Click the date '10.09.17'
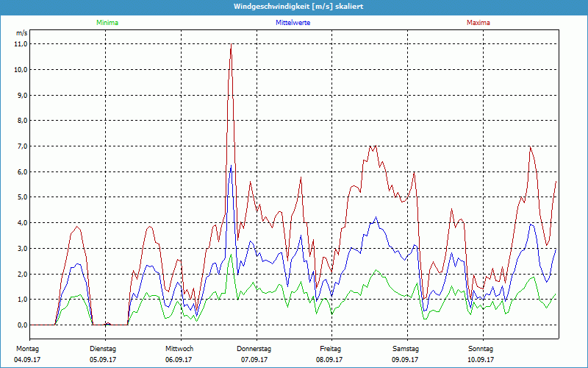 (x=481, y=360)
